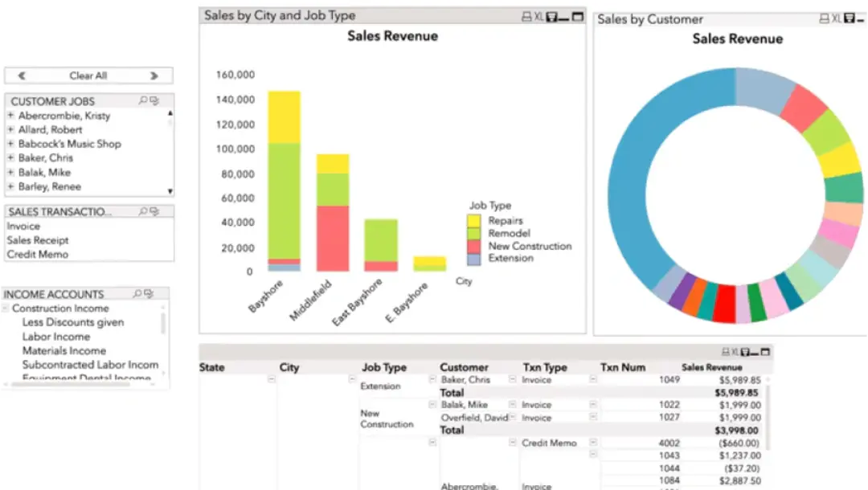Image resolution: width=868 pixels, height=490 pixels.
Task: Open fast-change icon in Sales by Customer panel
Action: tap(849, 18)
